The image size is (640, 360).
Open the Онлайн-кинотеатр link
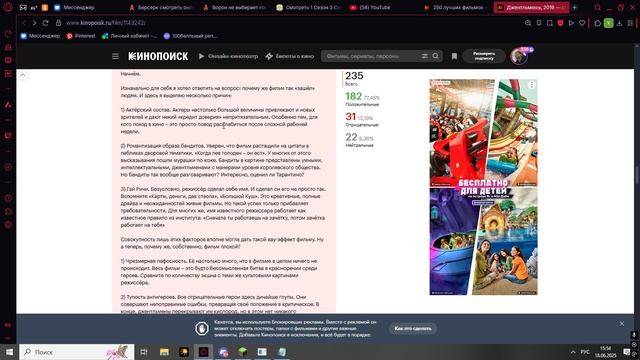coord(228,56)
